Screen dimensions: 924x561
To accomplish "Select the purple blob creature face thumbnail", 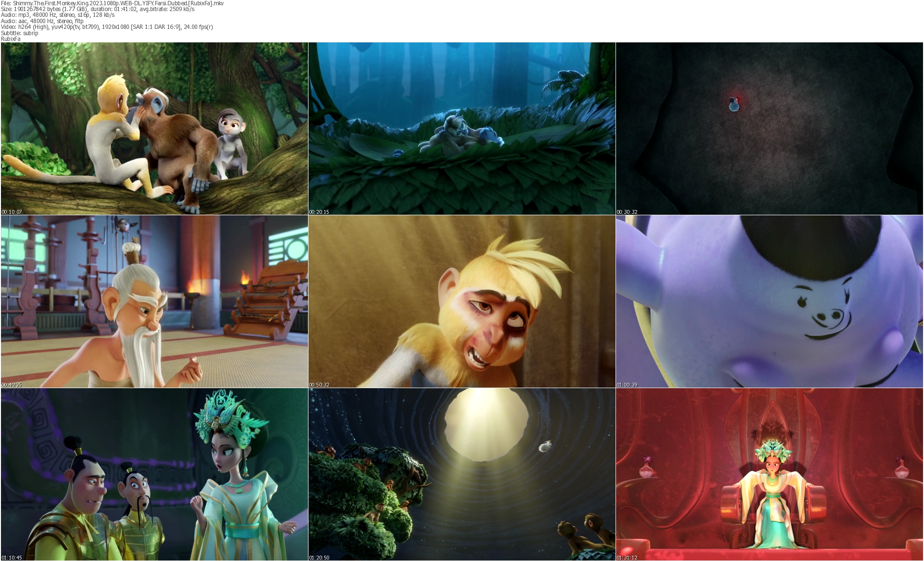I will pos(770,301).
